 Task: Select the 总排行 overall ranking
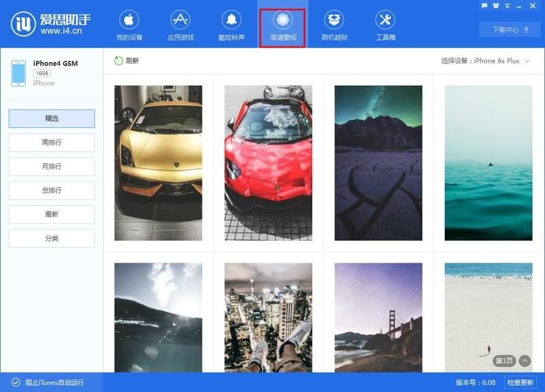point(52,191)
